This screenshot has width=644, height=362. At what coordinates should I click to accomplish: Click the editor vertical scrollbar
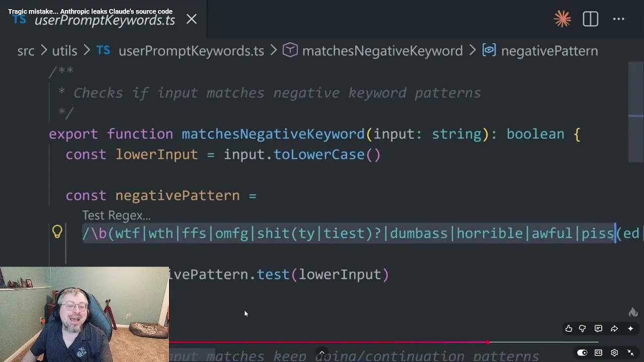(636, 112)
